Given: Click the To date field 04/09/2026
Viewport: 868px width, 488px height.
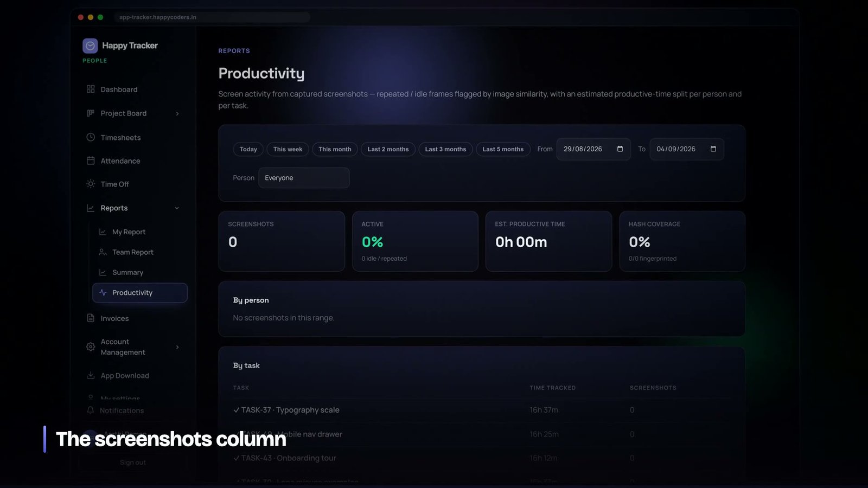Looking at the screenshot, I should (687, 149).
